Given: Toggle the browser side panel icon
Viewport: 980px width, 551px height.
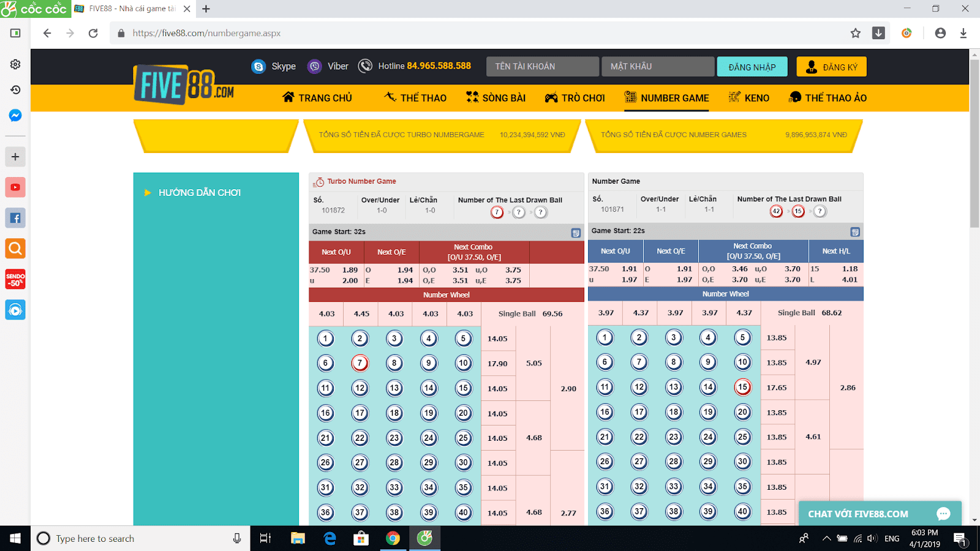Looking at the screenshot, I should 15,33.
